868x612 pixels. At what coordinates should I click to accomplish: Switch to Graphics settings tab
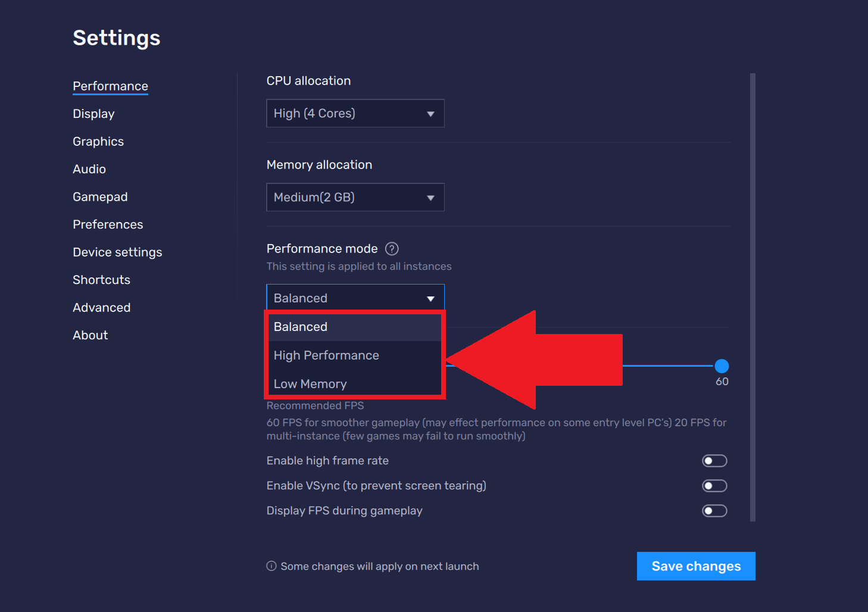point(98,142)
